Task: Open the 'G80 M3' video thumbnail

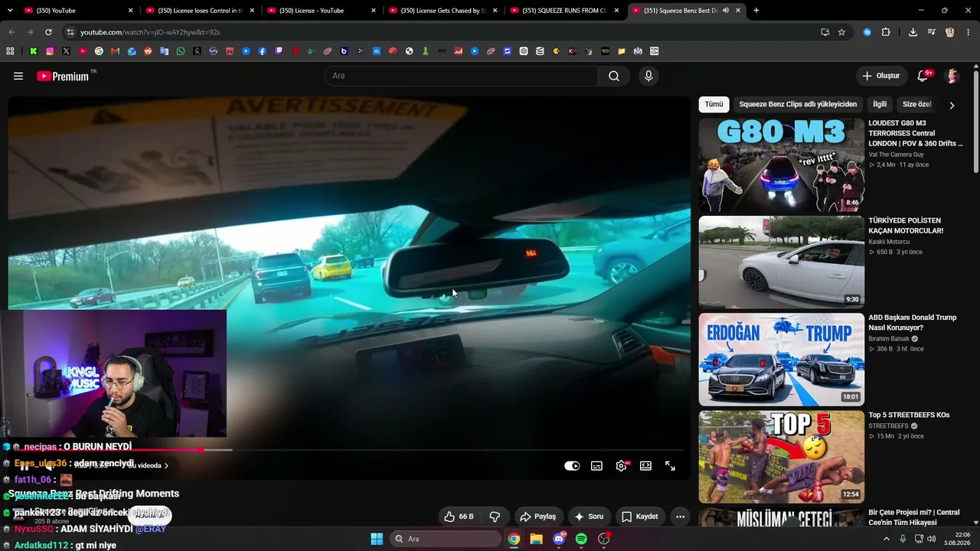Action: pyautogui.click(x=781, y=165)
